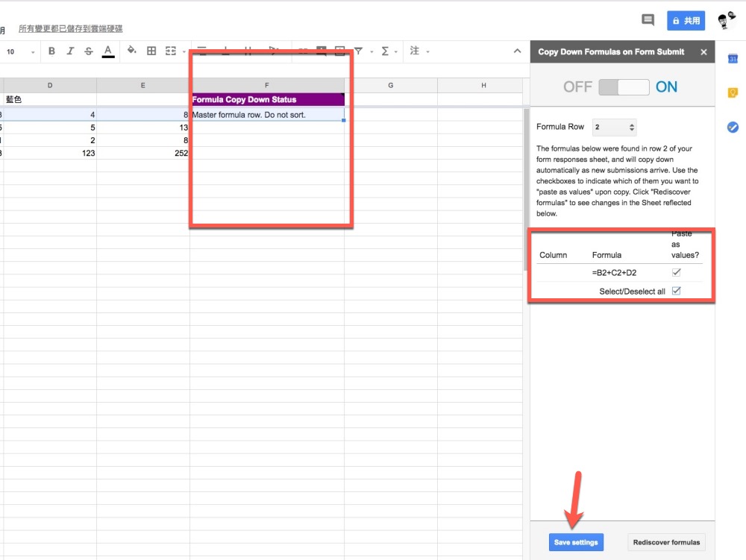Open Google Tasks side panel icon
Image resolution: width=746 pixels, height=560 pixels.
pos(733,127)
